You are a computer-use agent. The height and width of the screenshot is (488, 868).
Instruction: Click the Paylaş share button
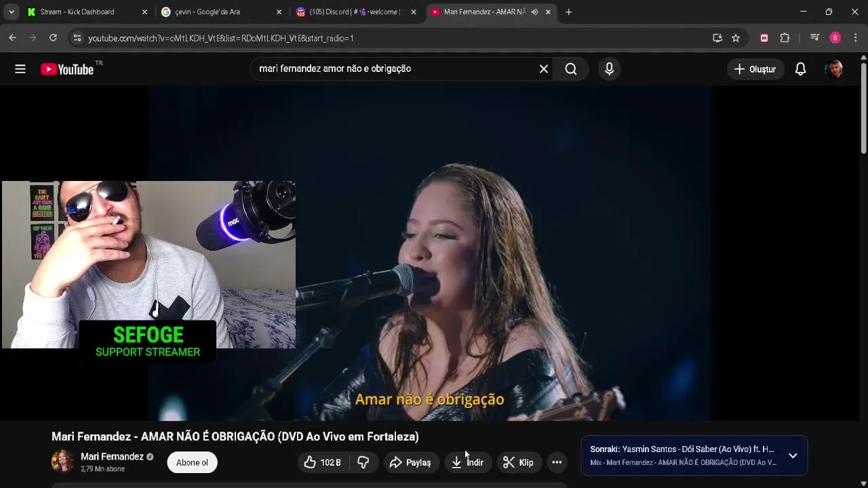[x=411, y=462]
